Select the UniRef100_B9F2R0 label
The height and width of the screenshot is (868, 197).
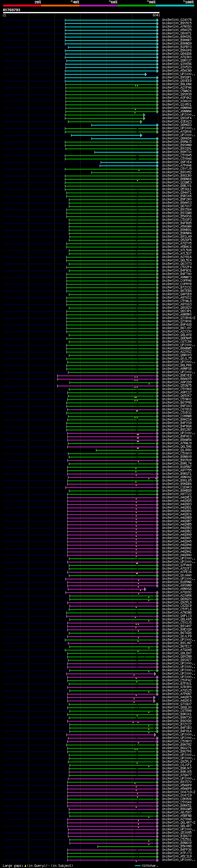177,200
